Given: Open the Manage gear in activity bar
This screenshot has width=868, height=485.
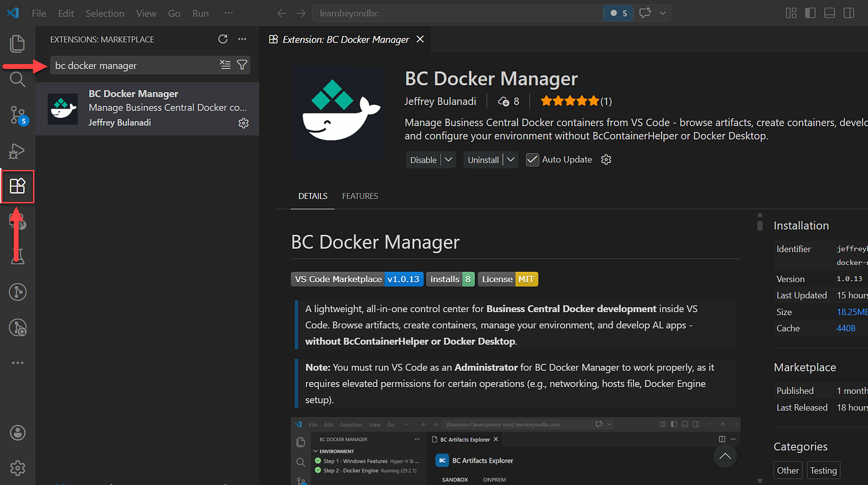Looking at the screenshot, I should click(17, 468).
